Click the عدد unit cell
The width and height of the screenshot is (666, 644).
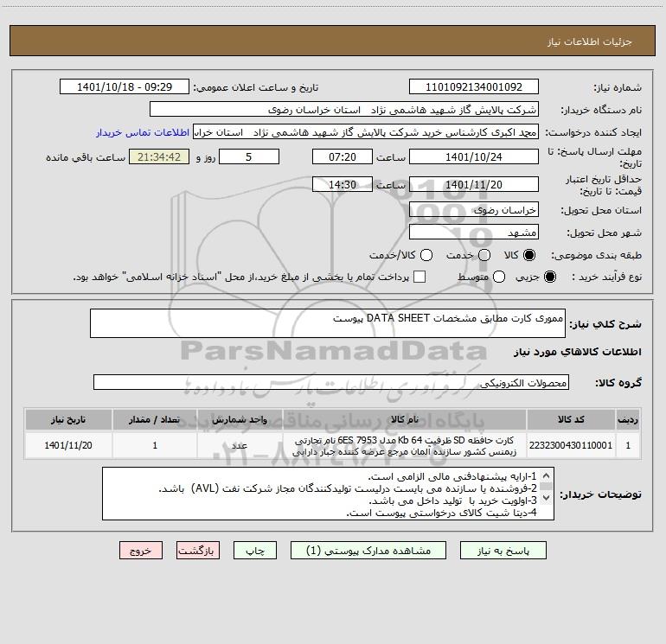point(240,445)
